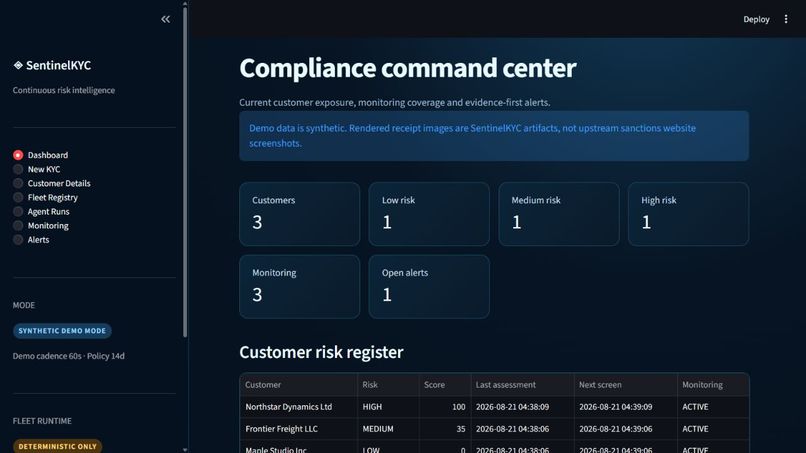This screenshot has width=806, height=453.
Task: Sort table by Risk column header
Action: 388,385
